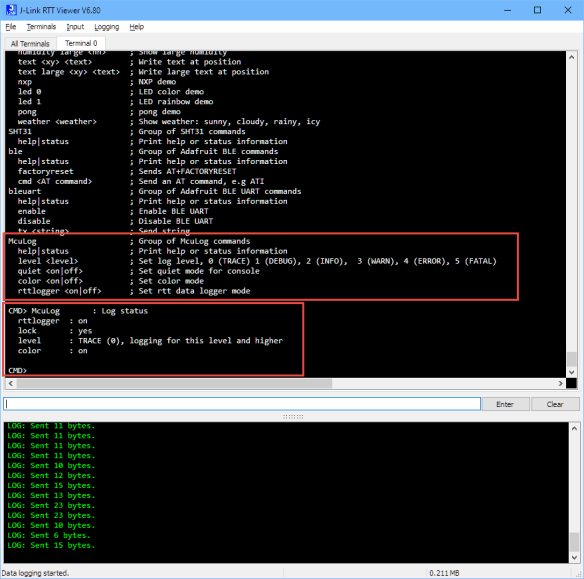
Task: Click the 'rttlogger <on|off>' help line
Action: coord(134,291)
